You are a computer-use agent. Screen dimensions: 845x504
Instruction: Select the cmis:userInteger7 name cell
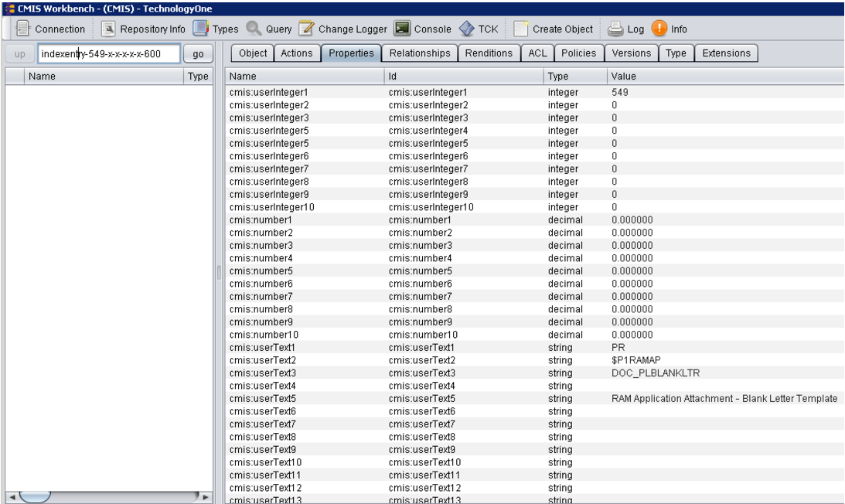(268, 169)
